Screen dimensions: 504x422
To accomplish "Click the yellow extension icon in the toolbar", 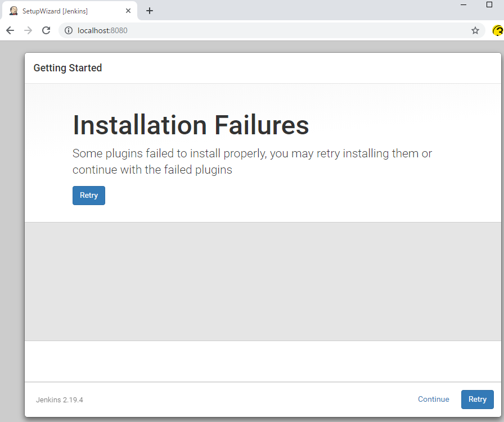I will coord(497,30).
